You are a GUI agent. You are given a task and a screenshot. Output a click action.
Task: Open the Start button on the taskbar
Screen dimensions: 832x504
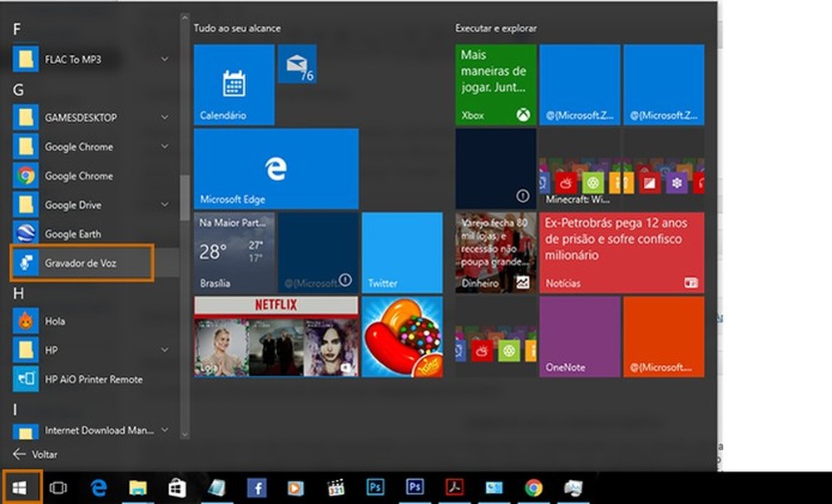point(17,488)
